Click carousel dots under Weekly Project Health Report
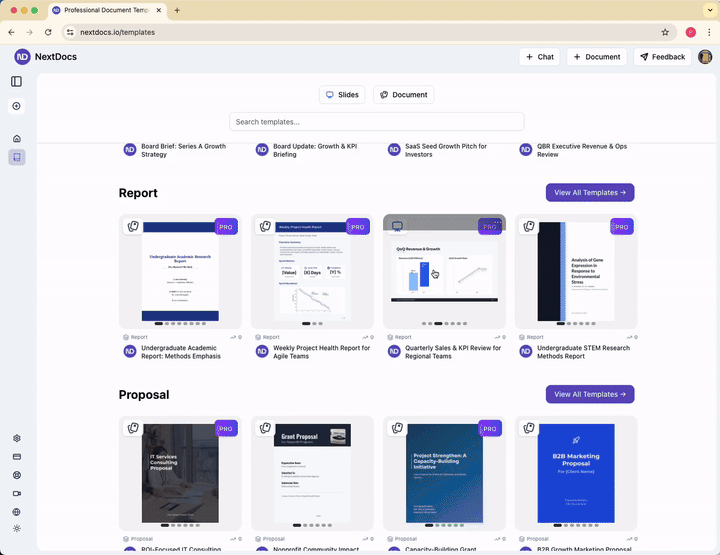 311,323
